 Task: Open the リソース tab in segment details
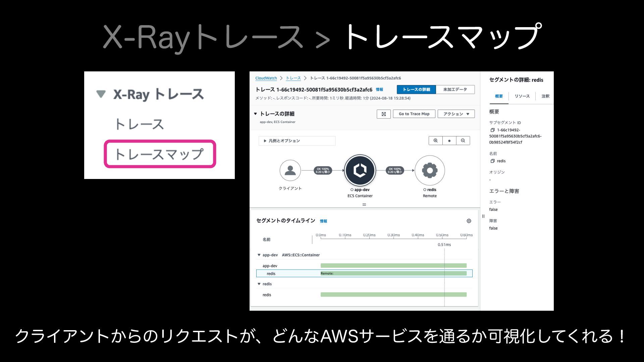coord(522,96)
